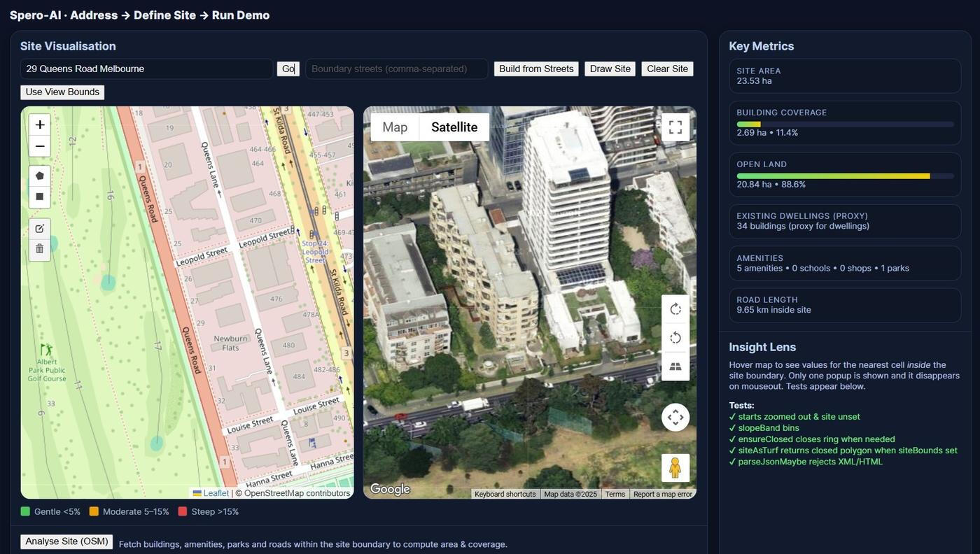Open the map camera pan control

point(675,418)
